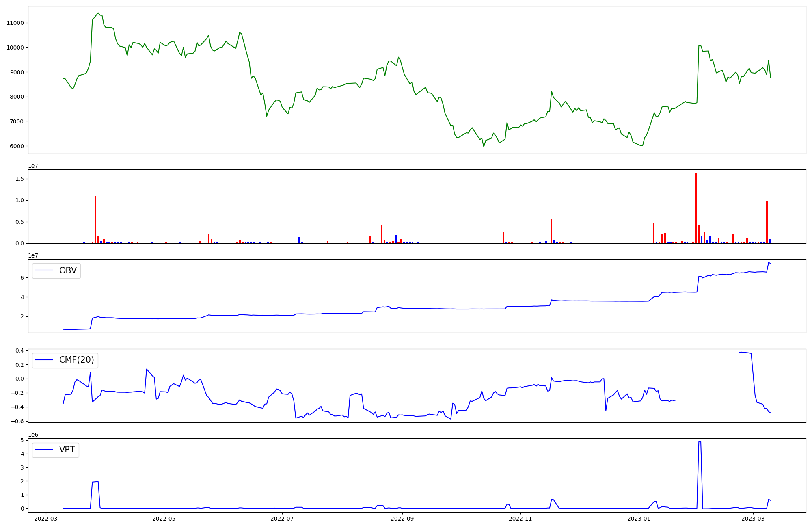The height and width of the screenshot is (528, 812).
Task: Click the 8000 price axis tick label
Action: (17, 97)
